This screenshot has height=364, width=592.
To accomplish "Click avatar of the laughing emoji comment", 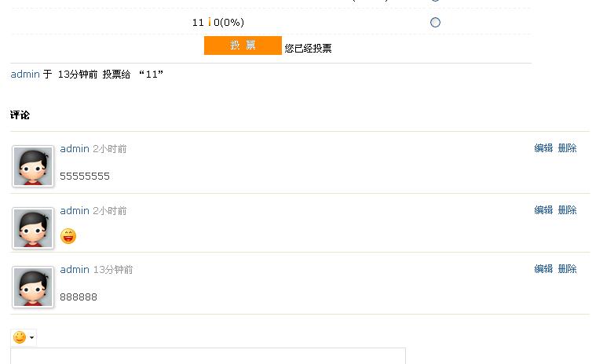I will coord(33,228).
